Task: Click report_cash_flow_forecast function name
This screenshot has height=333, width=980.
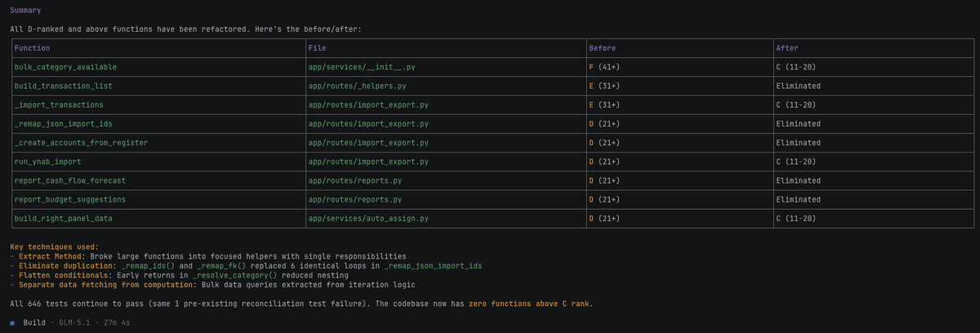Action: [x=69, y=180]
